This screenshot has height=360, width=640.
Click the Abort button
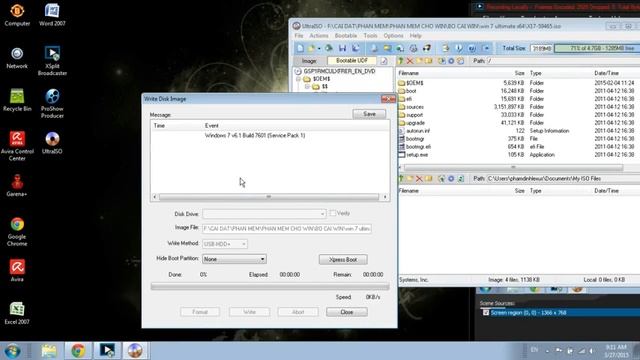(x=298, y=312)
